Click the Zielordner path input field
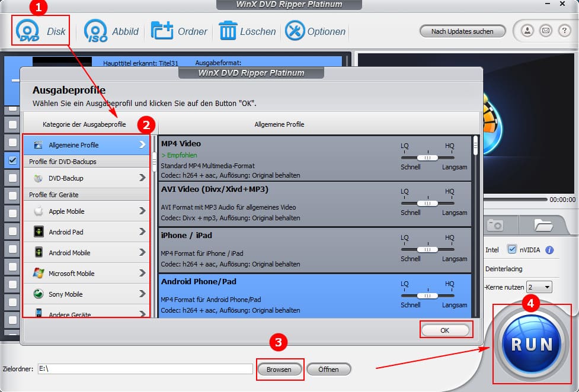 pyautogui.click(x=145, y=369)
